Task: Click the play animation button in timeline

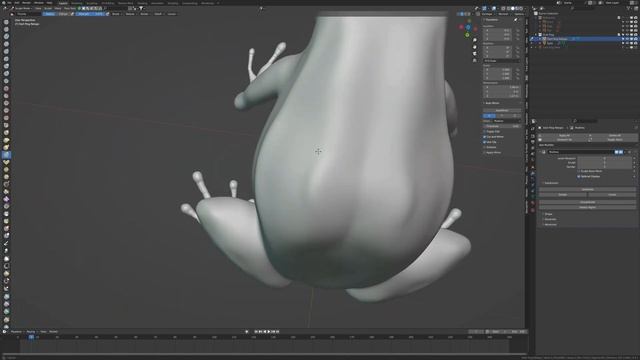Action: coord(269,331)
